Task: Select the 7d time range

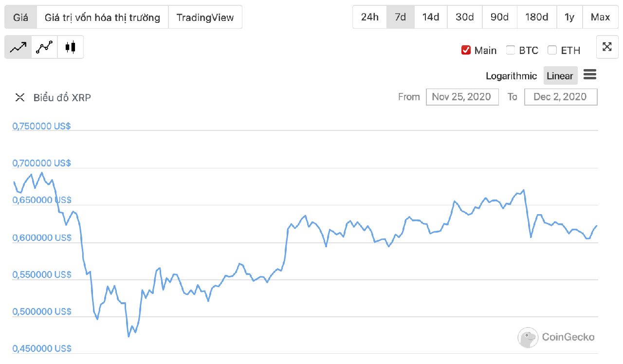Action: [401, 17]
